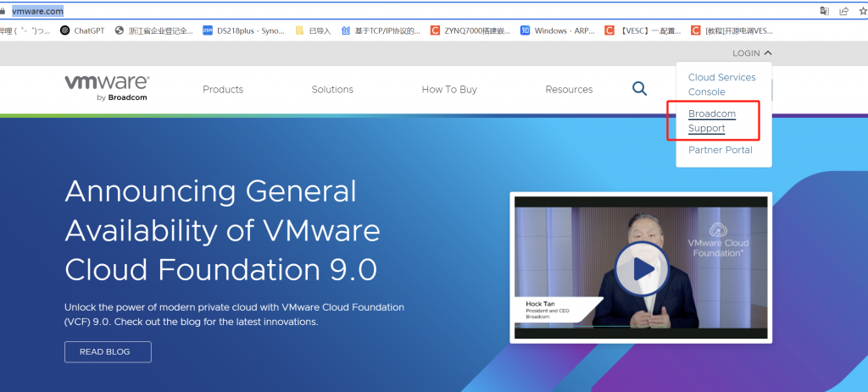Click the lock icon beside vmware.com

coord(3,11)
